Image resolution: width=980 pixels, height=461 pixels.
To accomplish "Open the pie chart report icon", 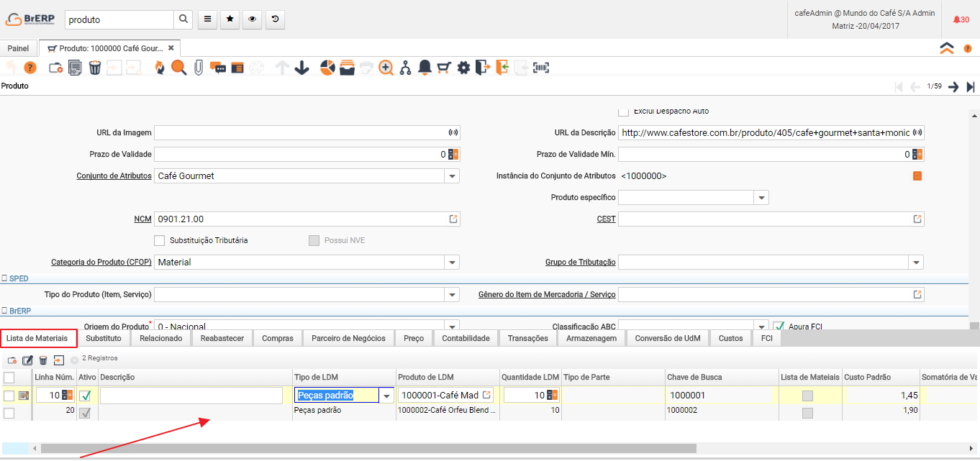I will [327, 68].
